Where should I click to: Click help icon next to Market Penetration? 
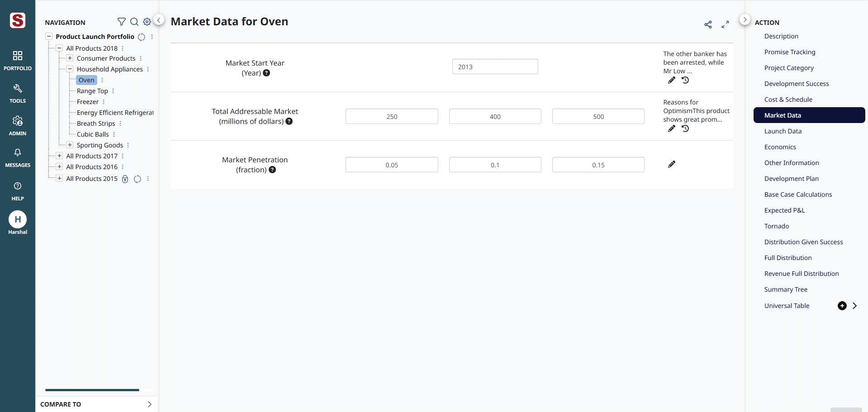coord(272,170)
